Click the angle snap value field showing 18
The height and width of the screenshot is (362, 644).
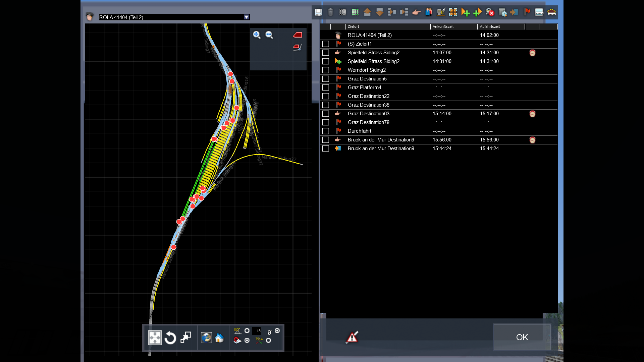tap(257, 331)
